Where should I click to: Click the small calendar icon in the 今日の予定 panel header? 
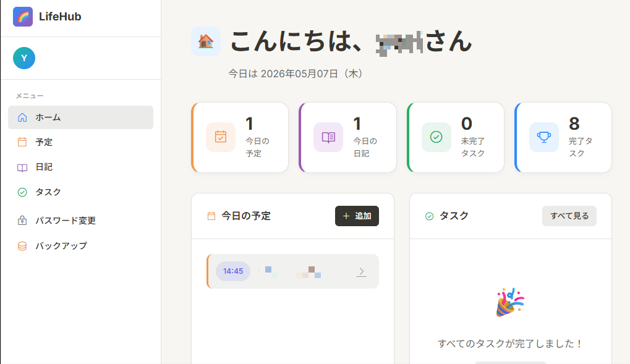[x=211, y=216]
